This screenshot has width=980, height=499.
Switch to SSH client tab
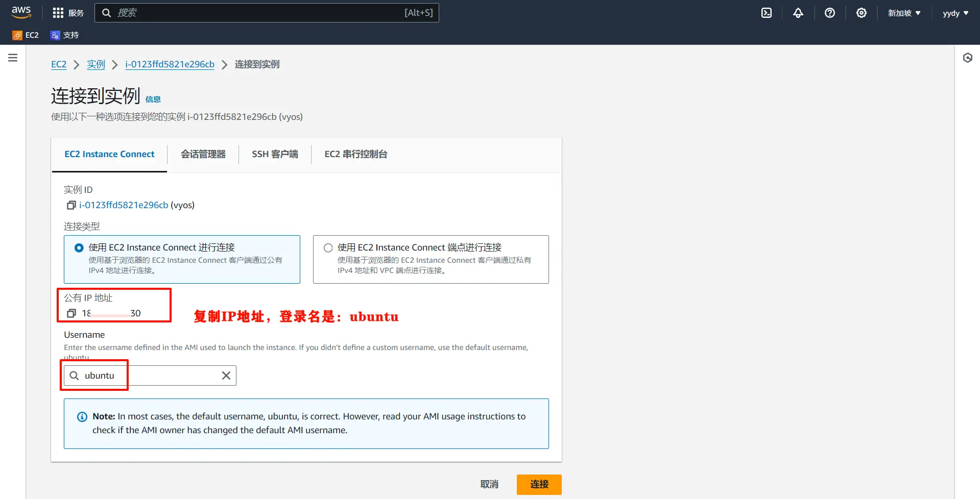[x=275, y=154]
